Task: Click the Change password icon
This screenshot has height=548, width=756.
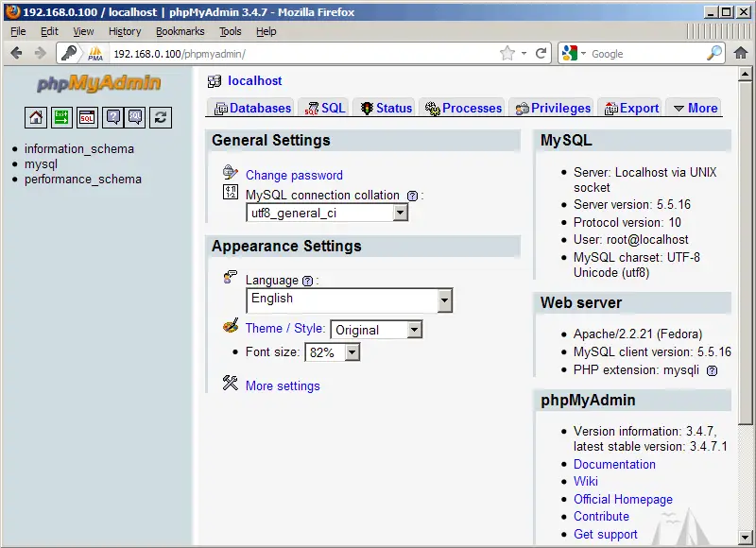Action: tap(230, 172)
